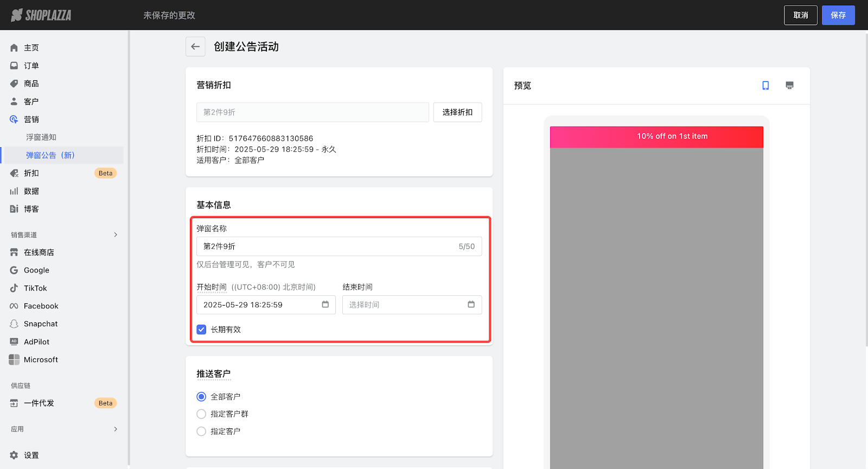Open the Facebook Meta icon
The width and height of the screenshot is (868, 469).
14,306
